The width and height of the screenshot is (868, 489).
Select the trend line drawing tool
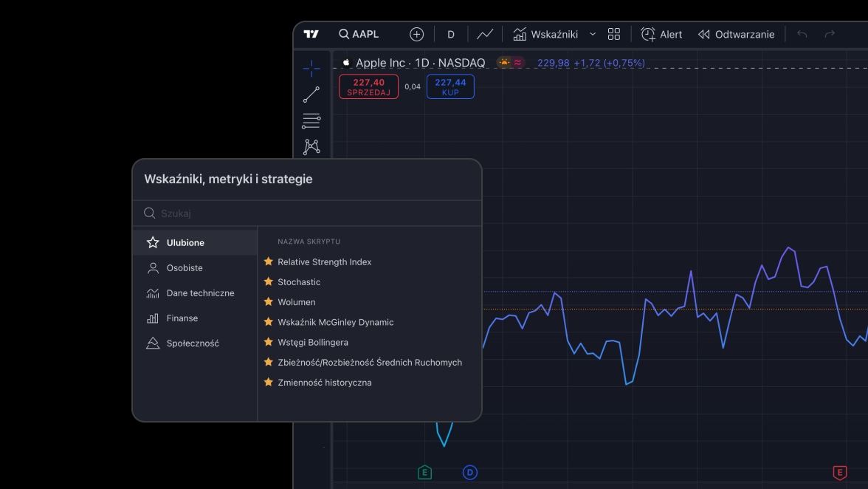(x=311, y=94)
